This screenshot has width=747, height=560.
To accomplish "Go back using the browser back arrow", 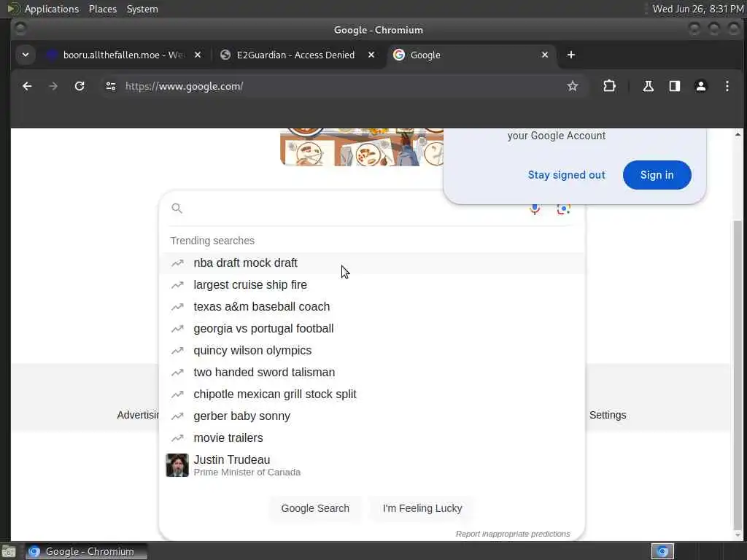I will tap(27, 86).
